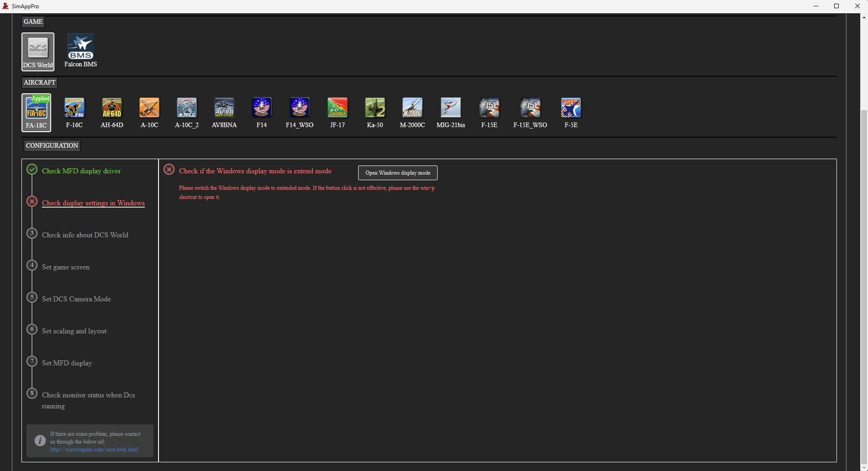This screenshot has height=471, width=868.
Task: Click the step 7 circle icon
Action: [x=32, y=362]
